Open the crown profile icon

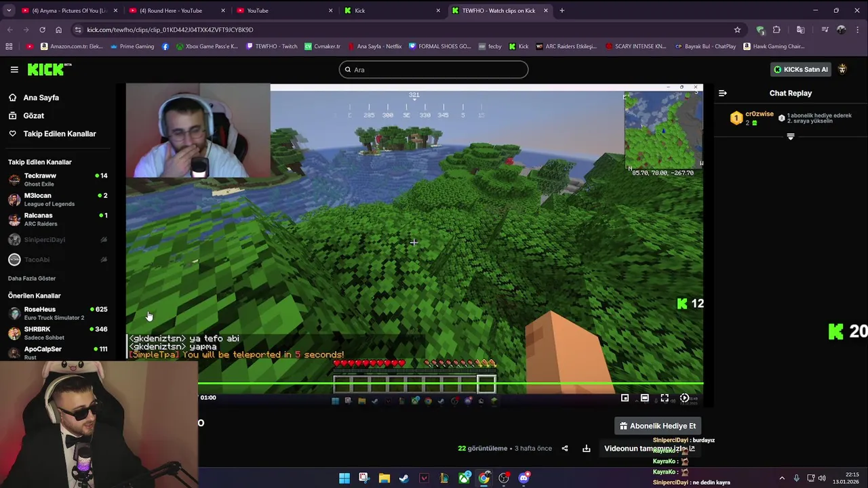point(842,69)
